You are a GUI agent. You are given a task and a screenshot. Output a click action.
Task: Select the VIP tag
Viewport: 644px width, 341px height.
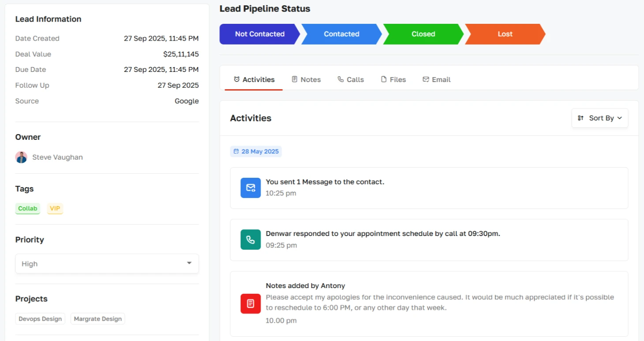(x=55, y=208)
